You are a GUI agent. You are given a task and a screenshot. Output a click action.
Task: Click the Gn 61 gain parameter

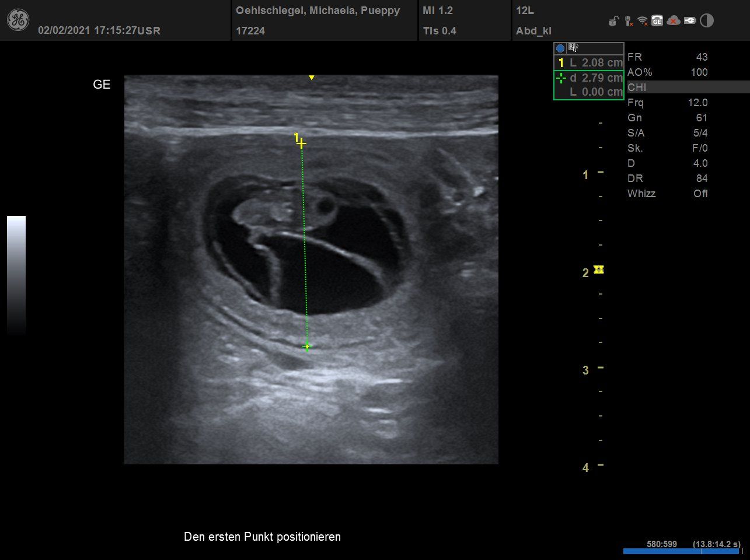(667, 118)
